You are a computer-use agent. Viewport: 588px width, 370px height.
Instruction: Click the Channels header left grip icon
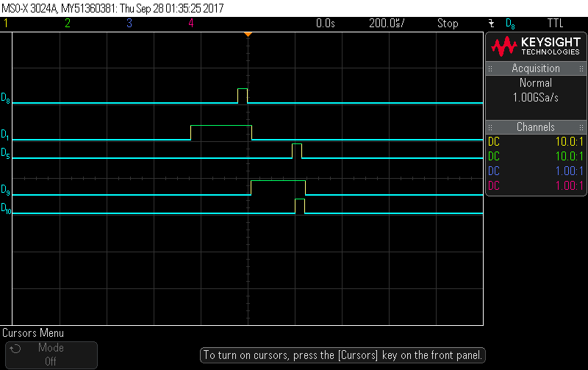(x=490, y=127)
